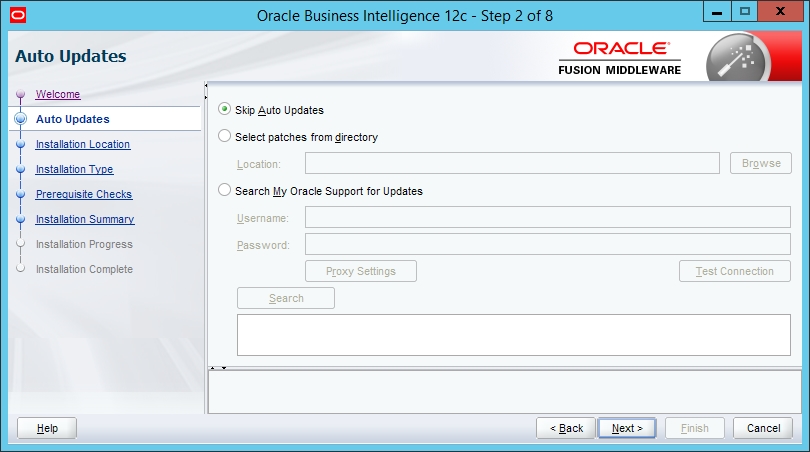Click the Browse button
Screen dimensions: 810x452
tap(760, 163)
